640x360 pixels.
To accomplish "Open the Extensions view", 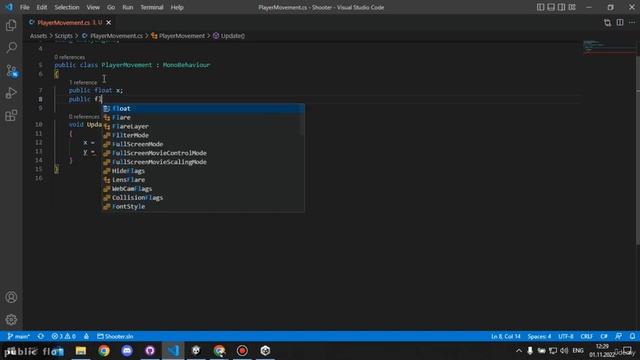I will (11, 116).
